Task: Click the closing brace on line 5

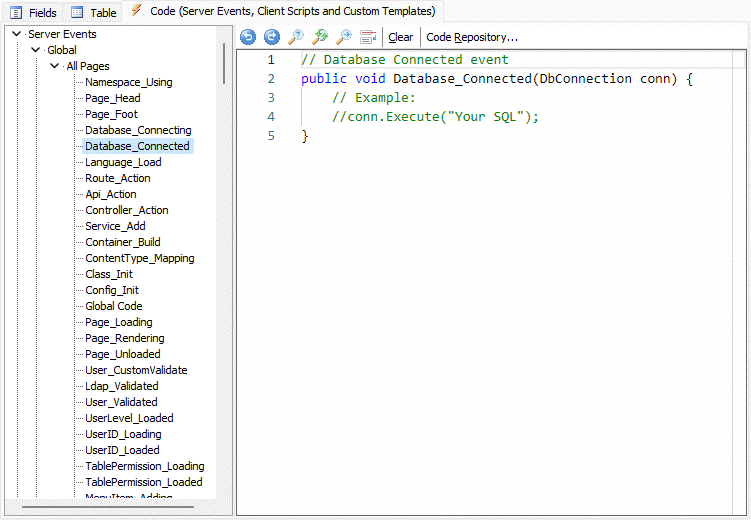Action: [305, 136]
